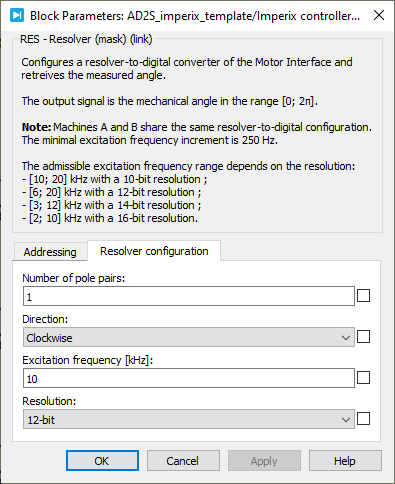Expand the Direction list using its chevron arrow
Screen dimensions: 395x484
(346, 338)
